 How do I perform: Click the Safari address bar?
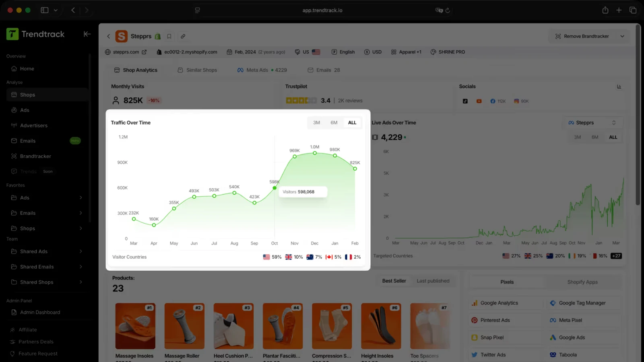322,10
